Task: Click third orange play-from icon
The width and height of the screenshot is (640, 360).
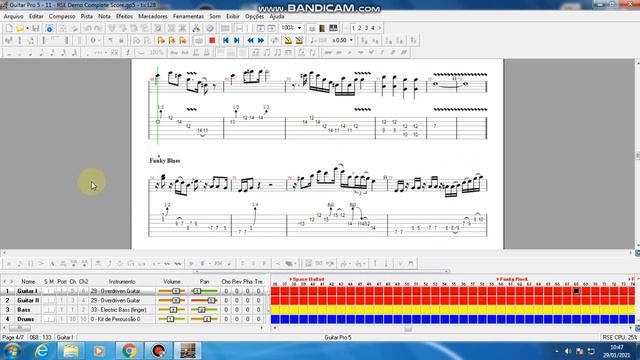Action: click(182, 40)
